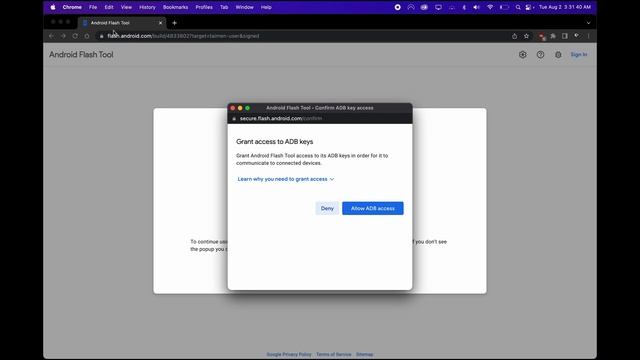Viewport: 640px width, 360px height.
Task: Maximize the ADB key access popup window
Action: [247, 108]
